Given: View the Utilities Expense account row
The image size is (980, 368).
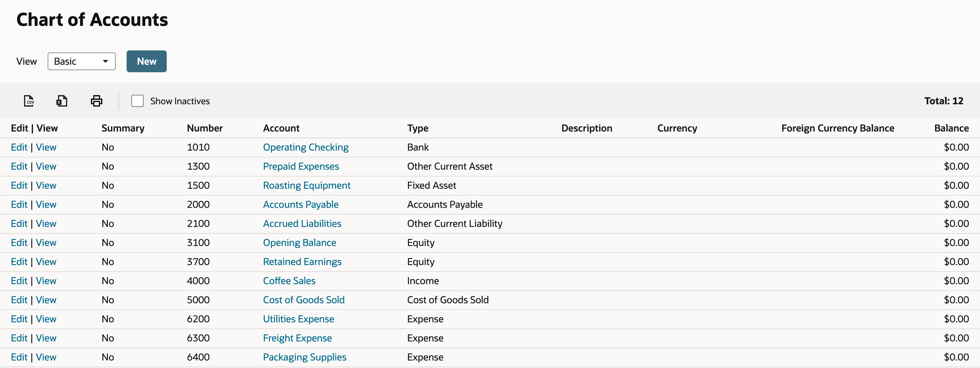Looking at the screenshot, I should (46, 319).
